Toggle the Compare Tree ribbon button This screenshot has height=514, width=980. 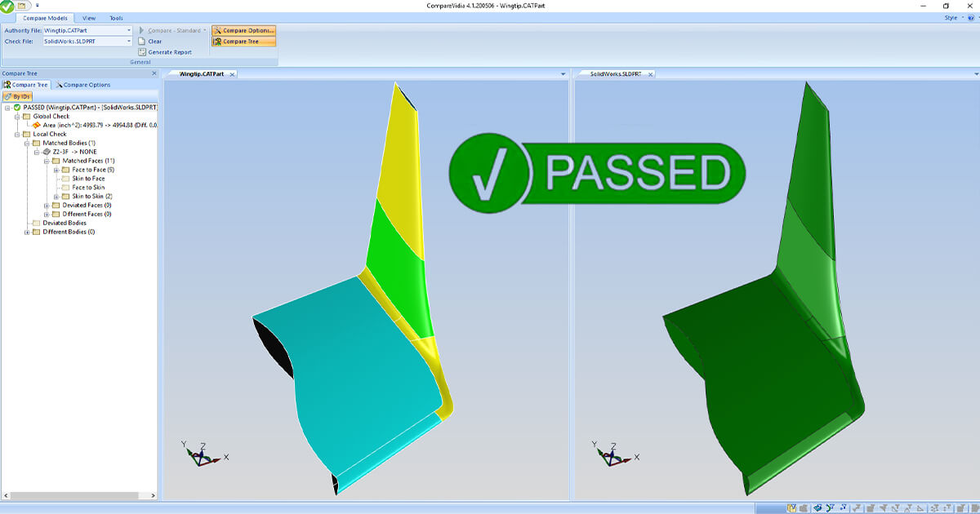pos(243,42)
